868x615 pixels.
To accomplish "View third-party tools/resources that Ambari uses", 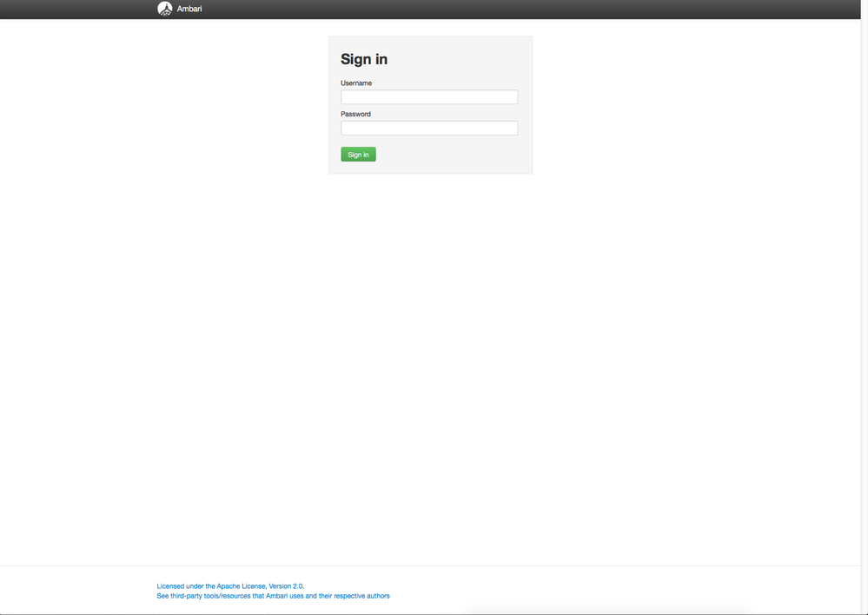I will coord(273,595).
